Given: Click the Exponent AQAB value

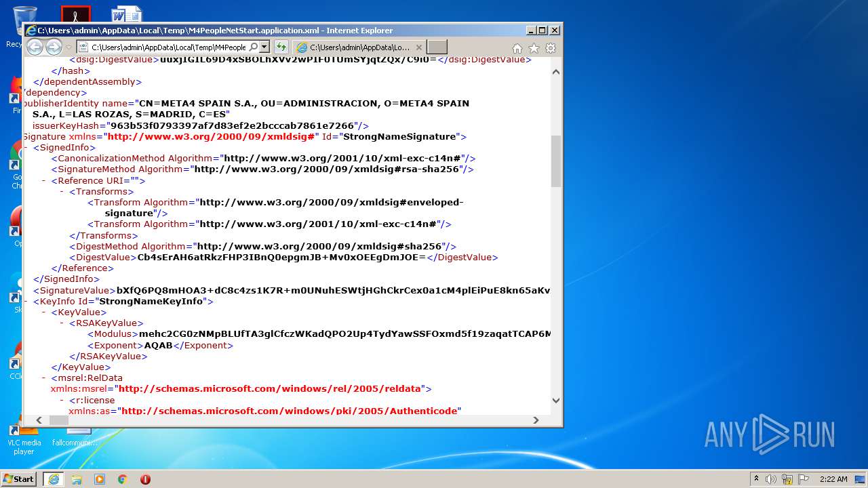Looking at the screenshot, I should (x=159, y=346).
